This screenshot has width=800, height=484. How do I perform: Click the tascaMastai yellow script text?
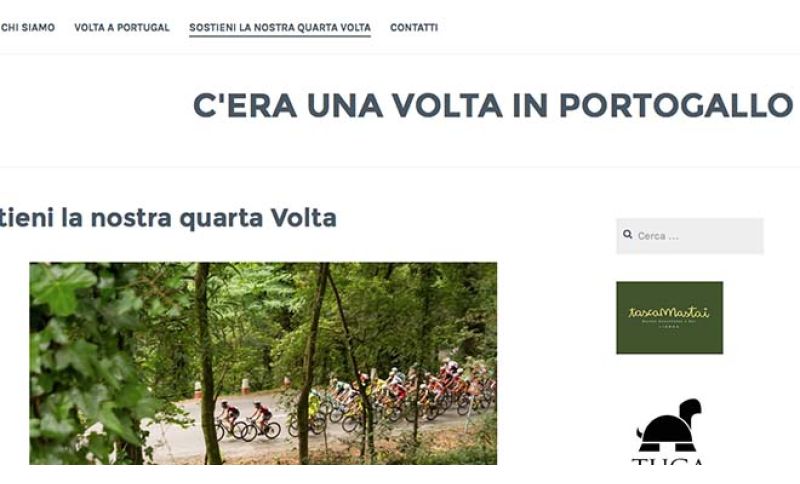coord(669,312)
